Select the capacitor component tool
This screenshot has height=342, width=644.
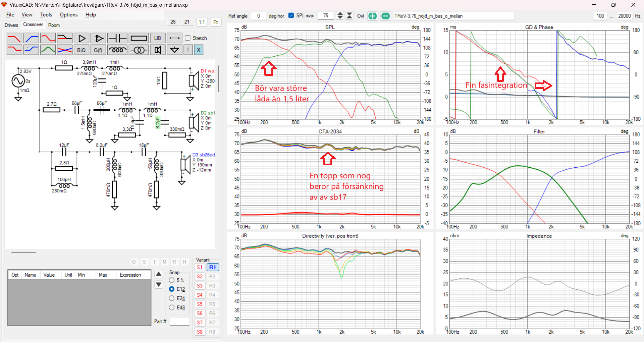tap(117, 38)
